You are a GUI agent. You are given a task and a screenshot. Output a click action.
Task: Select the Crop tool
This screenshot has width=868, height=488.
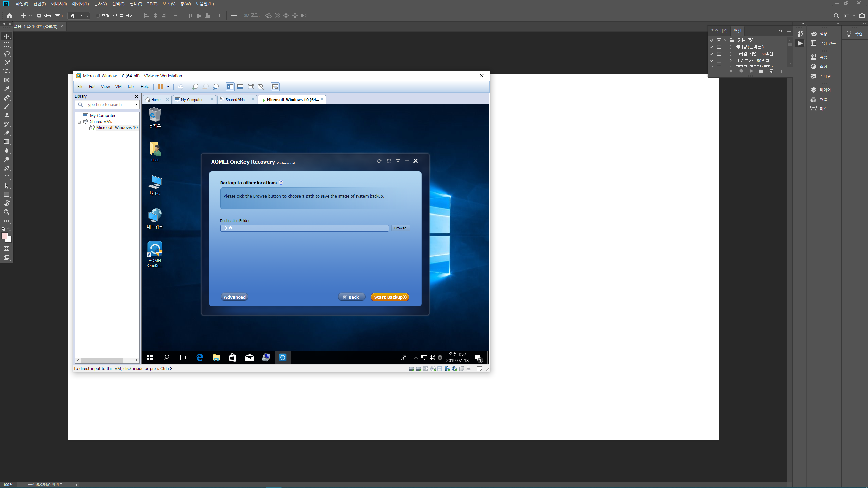7,71
